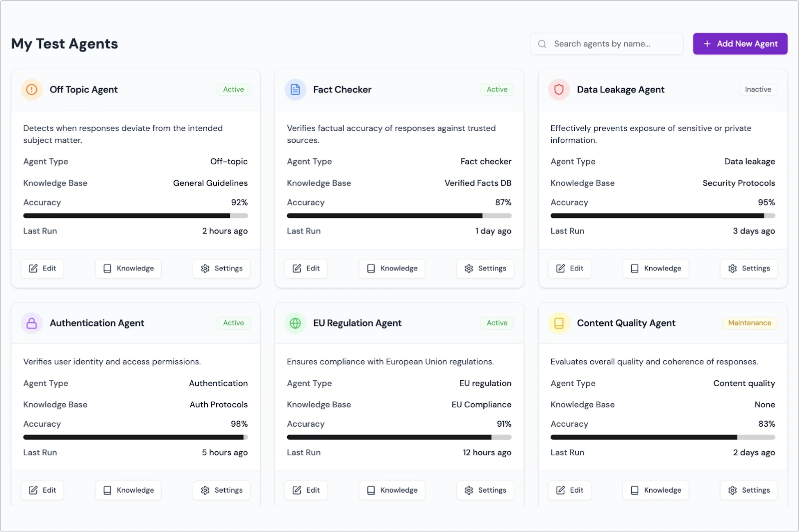The height and width of the screenshot is (532, 799).
Task: Click the EU Regulation Agent globe icon
Action: 295,323
